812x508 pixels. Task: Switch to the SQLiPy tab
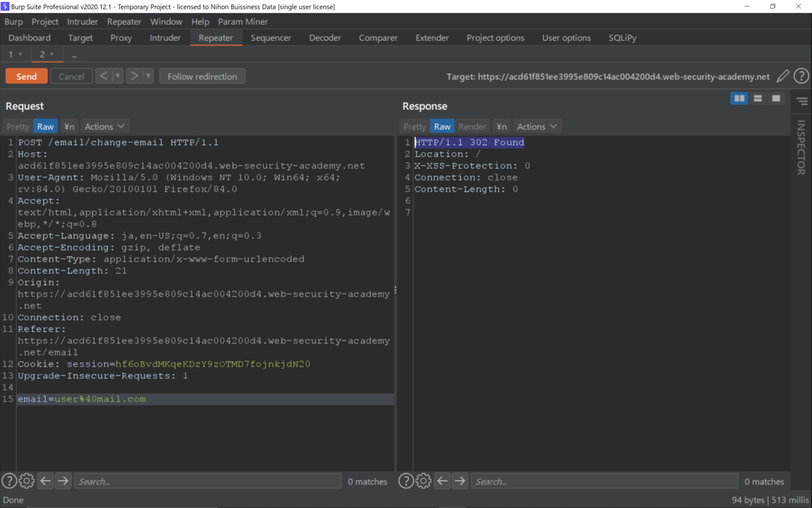point(623,38)
